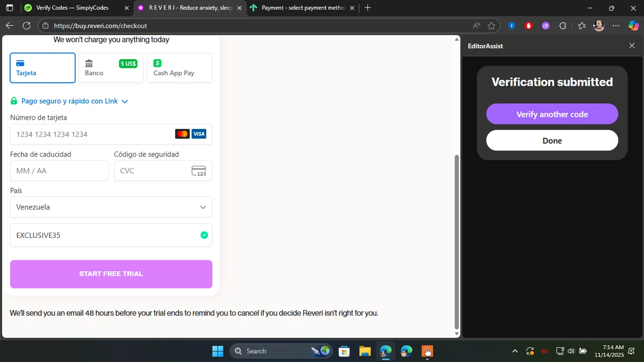Open the purple round extension icon
Image resolution: width=644 pixels, height=362 pixels.
(546, 26)
